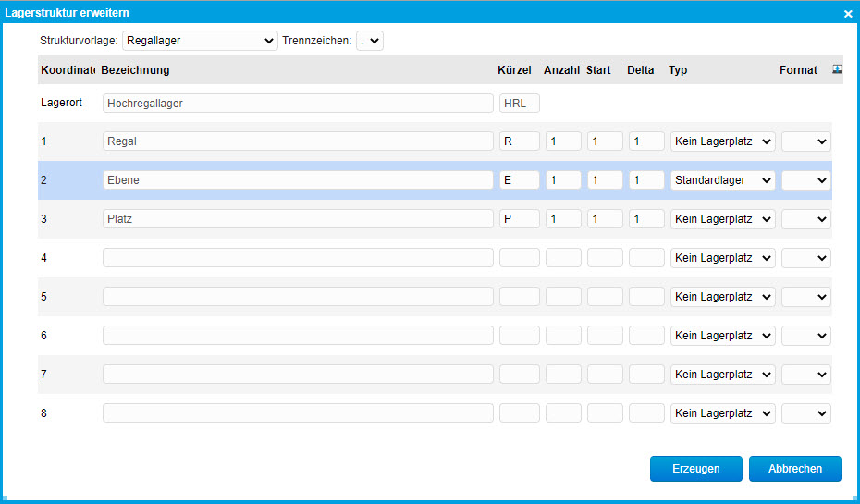The height and width of the screenshot is (504, 860).
Task: Open the Typ dropdown in row 7
Action: [723, 375]
